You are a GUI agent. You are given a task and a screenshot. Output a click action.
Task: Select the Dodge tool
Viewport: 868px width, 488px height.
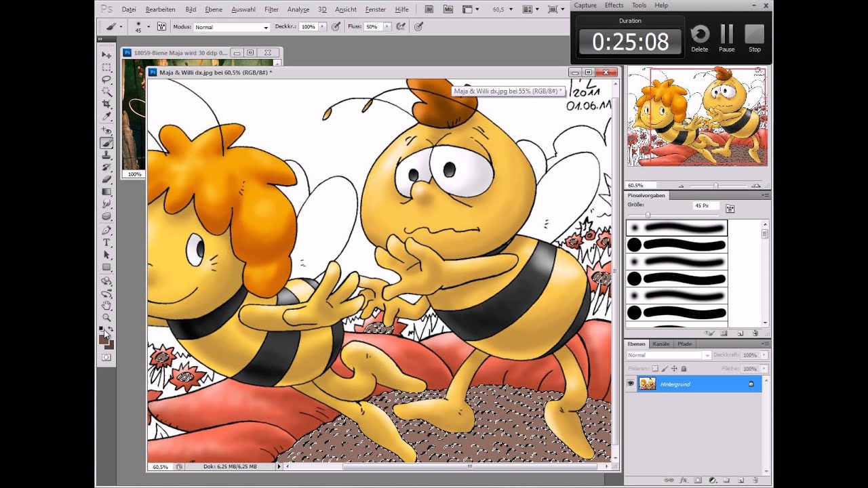click(x=106, y=216)
